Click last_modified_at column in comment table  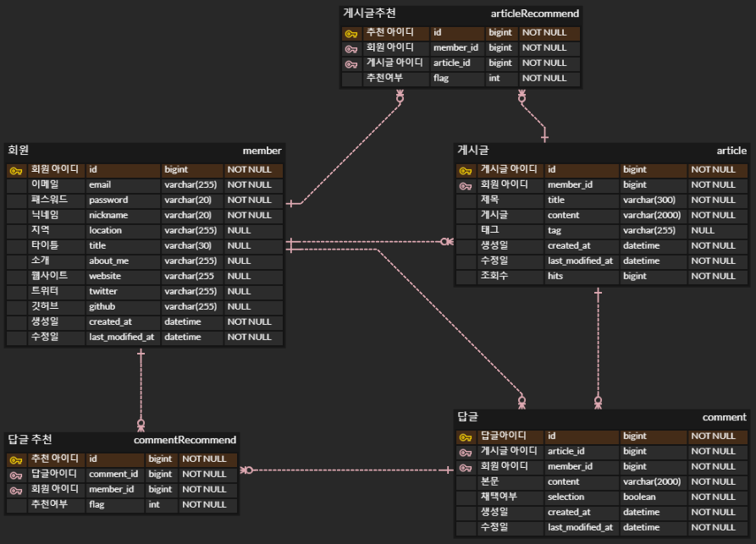(x=580, y=528)
